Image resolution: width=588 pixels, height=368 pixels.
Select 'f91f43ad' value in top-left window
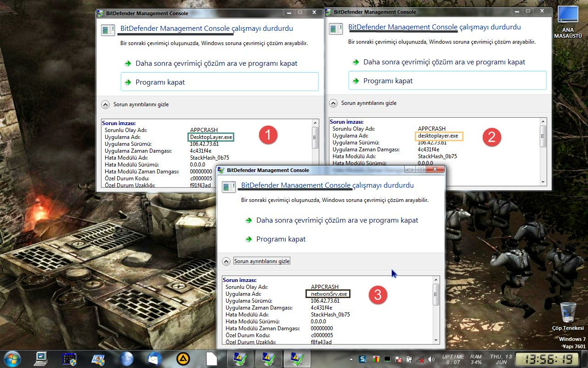[200, 185]
